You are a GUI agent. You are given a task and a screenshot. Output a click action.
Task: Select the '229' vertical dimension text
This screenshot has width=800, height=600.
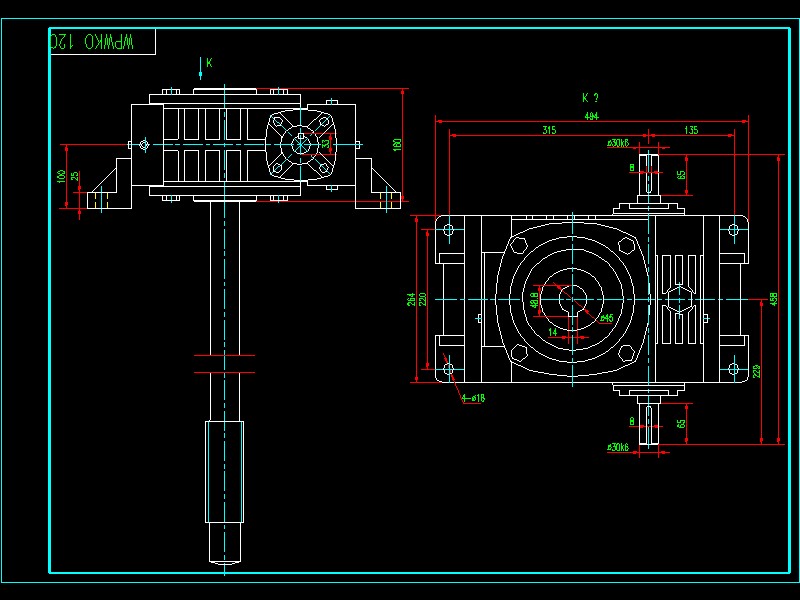[x=757, y=371]
